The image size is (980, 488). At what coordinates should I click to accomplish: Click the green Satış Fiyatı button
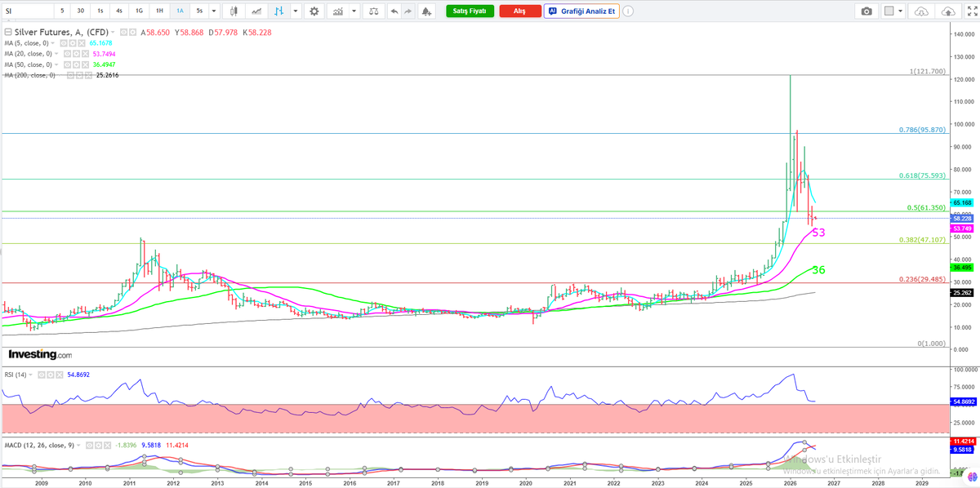click(470, 11)
